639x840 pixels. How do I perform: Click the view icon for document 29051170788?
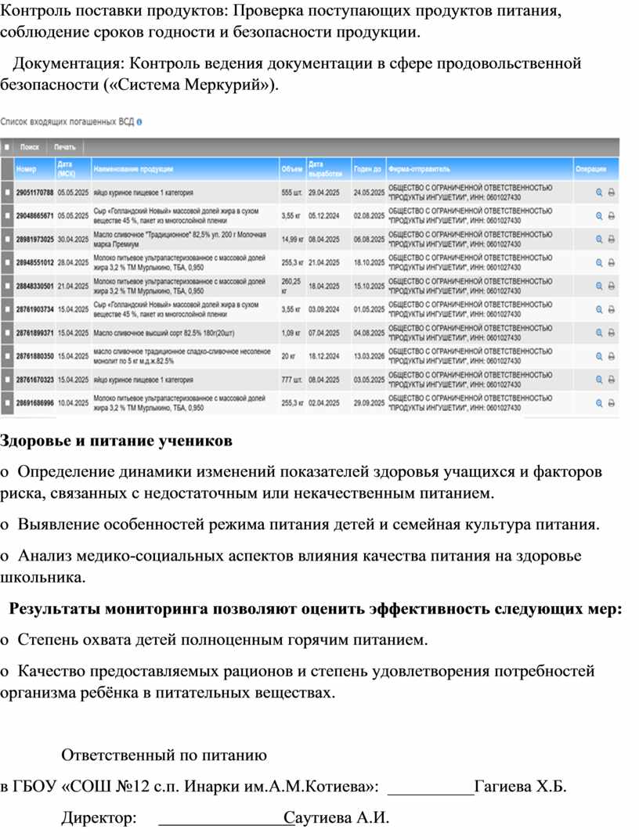pos(599,192)
